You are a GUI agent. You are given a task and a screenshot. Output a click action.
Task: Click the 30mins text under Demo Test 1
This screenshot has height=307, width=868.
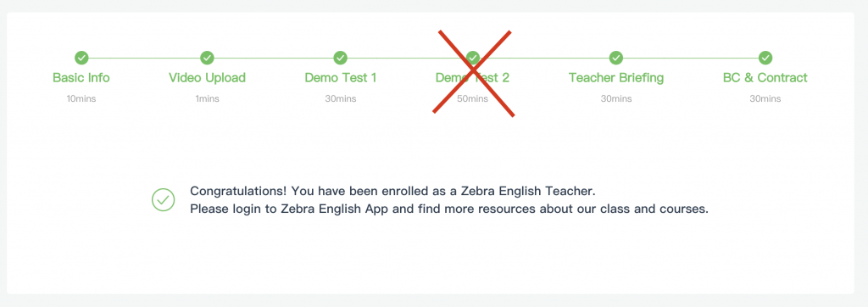click(341, 99)
